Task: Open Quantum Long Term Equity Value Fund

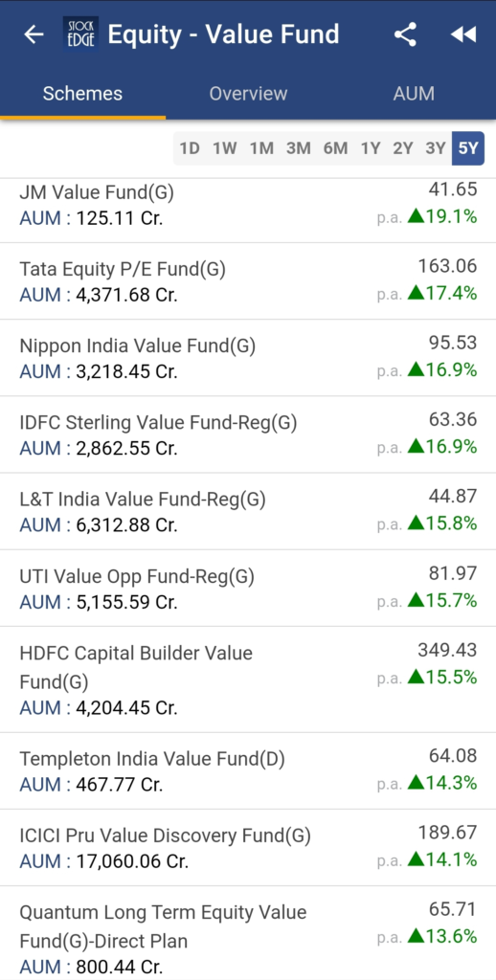Action: pos(248,933)
